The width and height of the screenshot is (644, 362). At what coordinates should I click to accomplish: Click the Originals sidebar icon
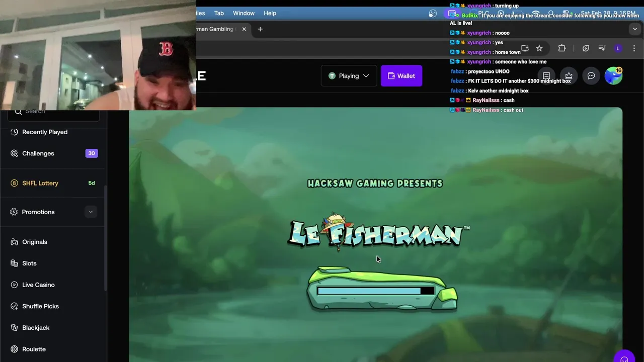coord(14,242)
